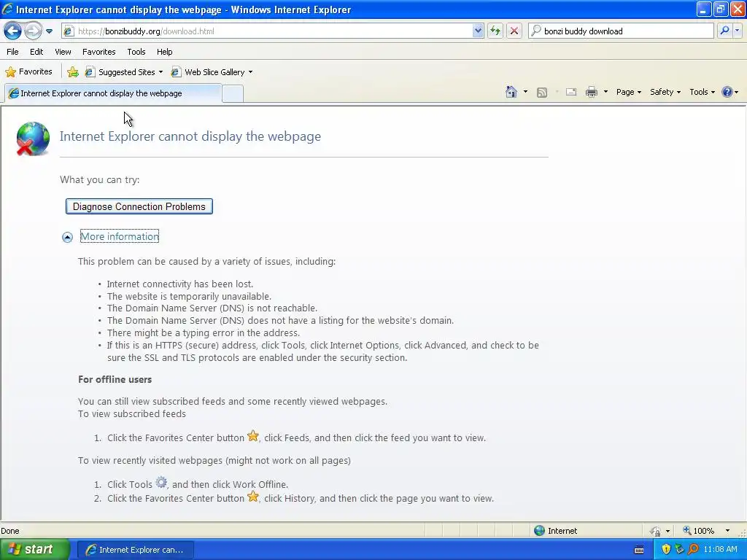Click the 'What you can try:' text
Screen dimensions: 747x560
(99, 179)
